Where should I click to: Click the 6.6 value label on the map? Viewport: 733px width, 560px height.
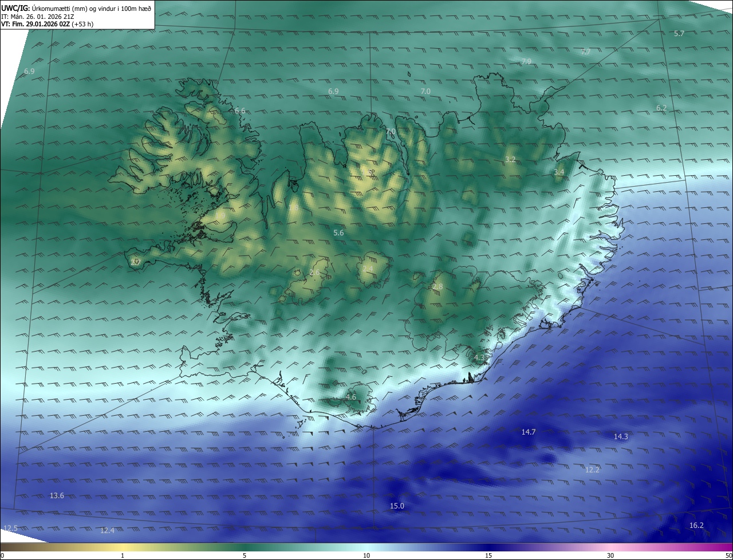(x=240, y=111)
